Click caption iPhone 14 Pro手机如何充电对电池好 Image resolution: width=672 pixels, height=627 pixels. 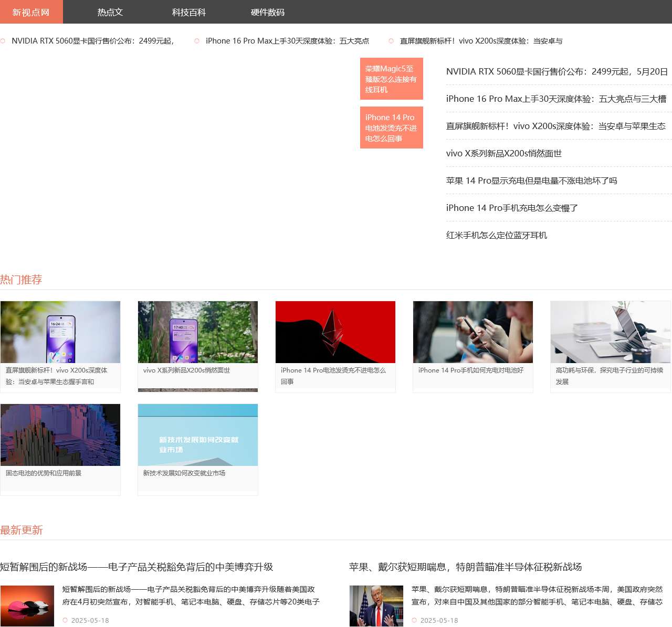pyautogui.click(x=471, y=370)
